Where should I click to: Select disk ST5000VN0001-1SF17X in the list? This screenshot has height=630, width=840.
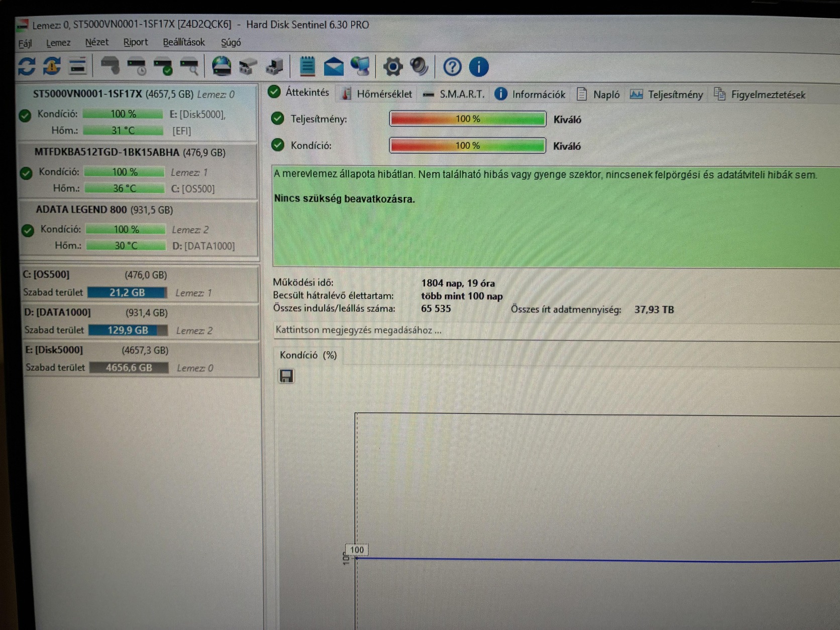pos(137,112)
